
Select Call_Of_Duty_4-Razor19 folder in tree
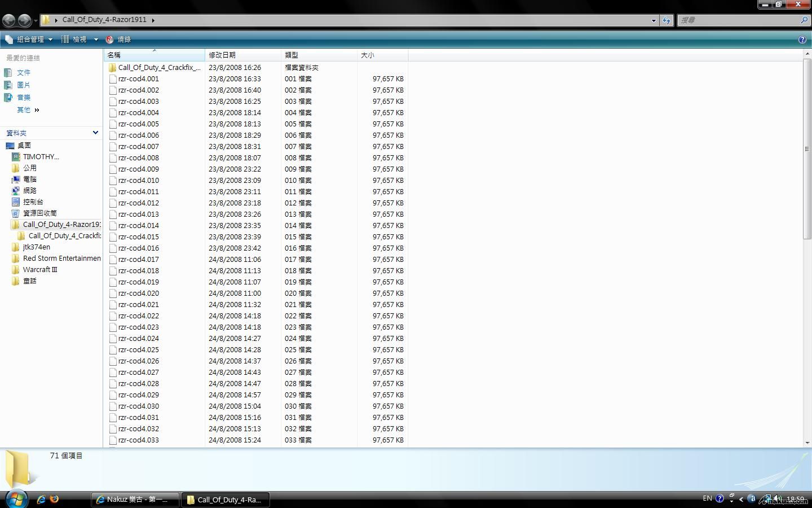(x=61, y=225)
